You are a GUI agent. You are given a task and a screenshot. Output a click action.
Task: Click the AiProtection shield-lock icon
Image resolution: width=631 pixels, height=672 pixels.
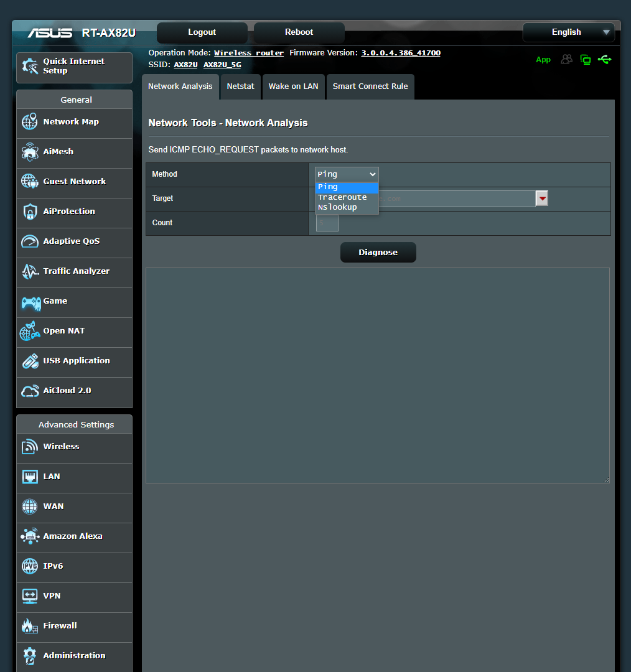click(30, 212)
